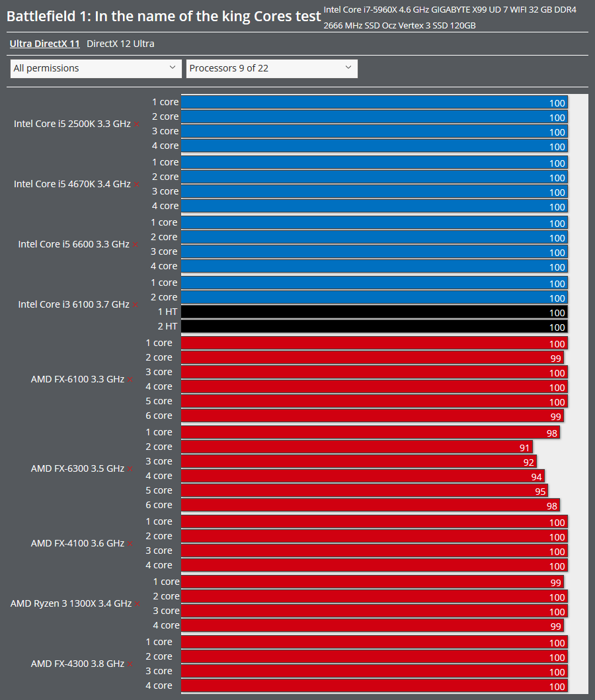Click the i5 2500K 1 core blue bar
This screenshot has width=595, height=700.
(x=374, y=103)
